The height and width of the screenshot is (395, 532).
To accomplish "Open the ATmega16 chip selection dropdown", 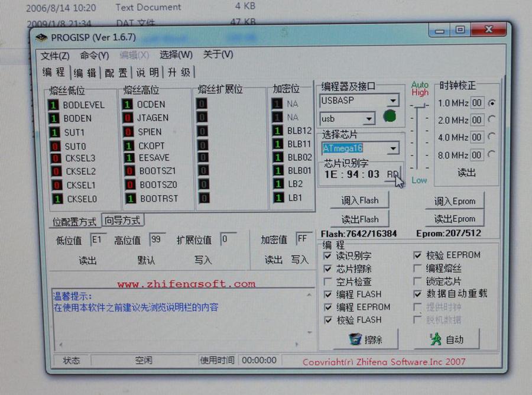I will (392, 148).
